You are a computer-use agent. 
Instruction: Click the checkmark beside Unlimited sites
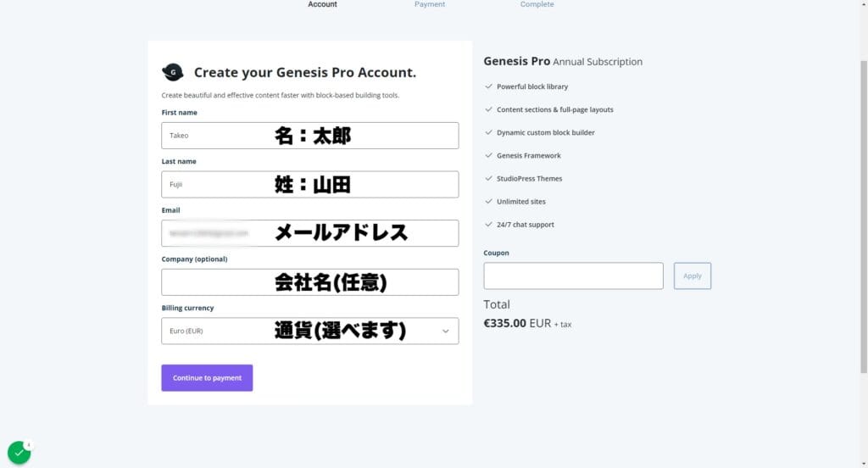(488, 202)
